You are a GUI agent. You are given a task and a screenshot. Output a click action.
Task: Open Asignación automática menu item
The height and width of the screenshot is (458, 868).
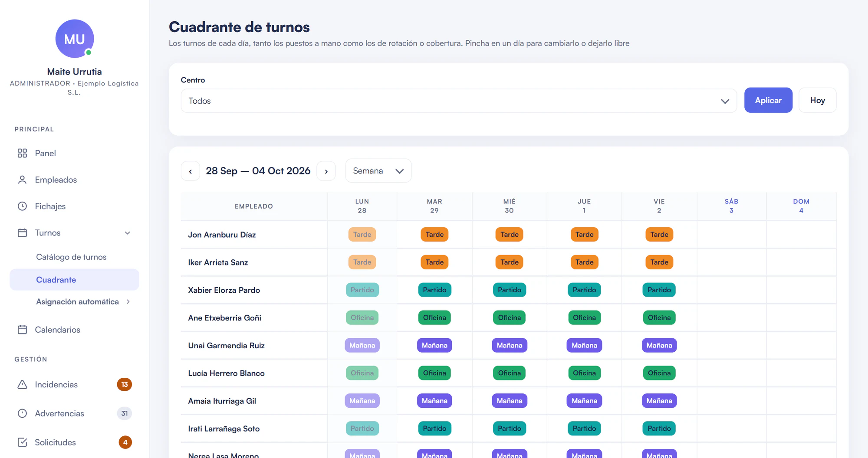pyautogui.click(x=77, y=301)
